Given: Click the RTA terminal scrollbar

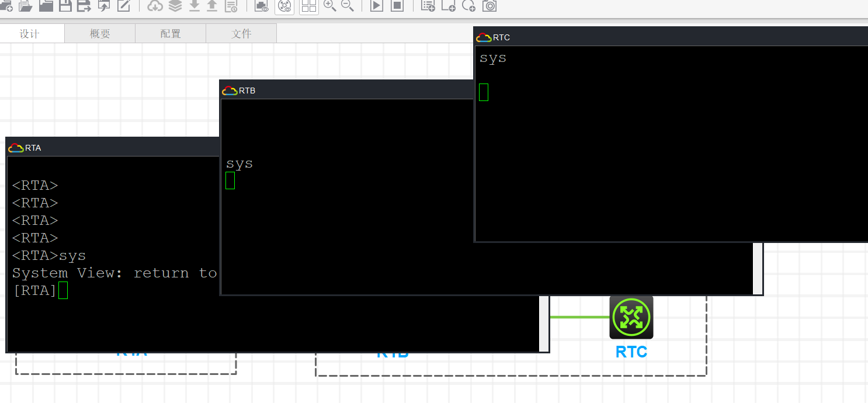Looking at the screenshot, I should pos(544,324).
